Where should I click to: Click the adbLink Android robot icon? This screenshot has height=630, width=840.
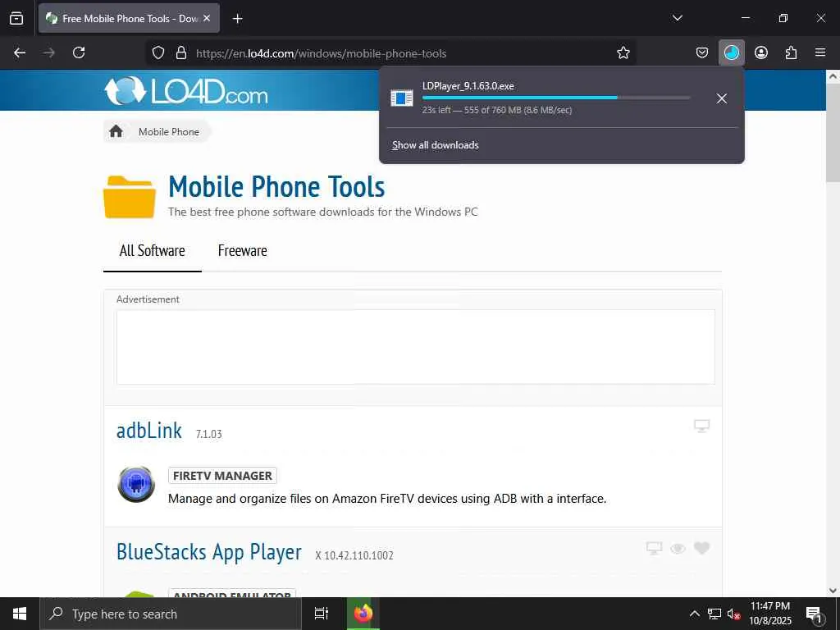tap(136, 484)
